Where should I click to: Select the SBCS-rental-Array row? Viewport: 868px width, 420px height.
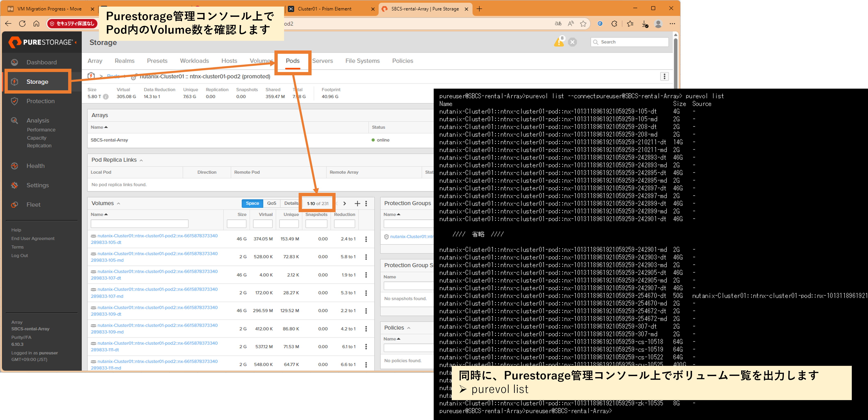tap(260, 140)
